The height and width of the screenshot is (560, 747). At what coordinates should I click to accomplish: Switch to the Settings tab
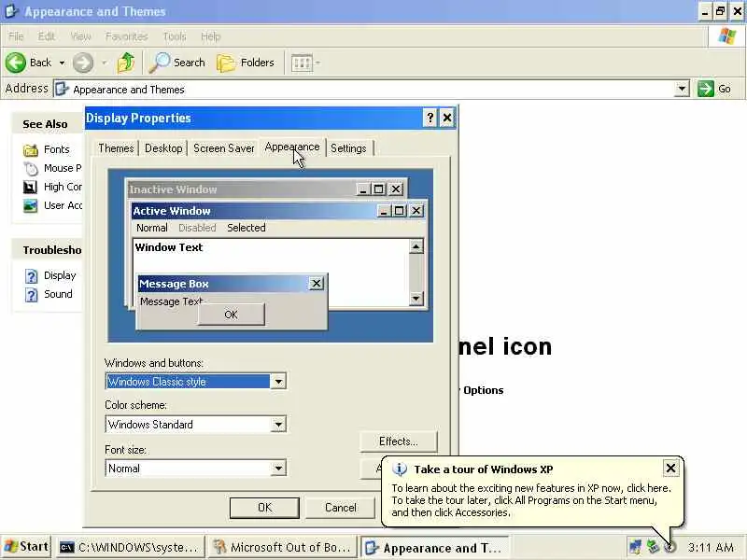coord(348,148)
